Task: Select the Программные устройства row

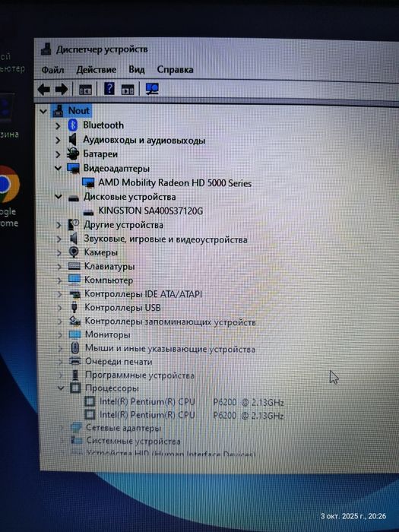Action: pos(139,375)
